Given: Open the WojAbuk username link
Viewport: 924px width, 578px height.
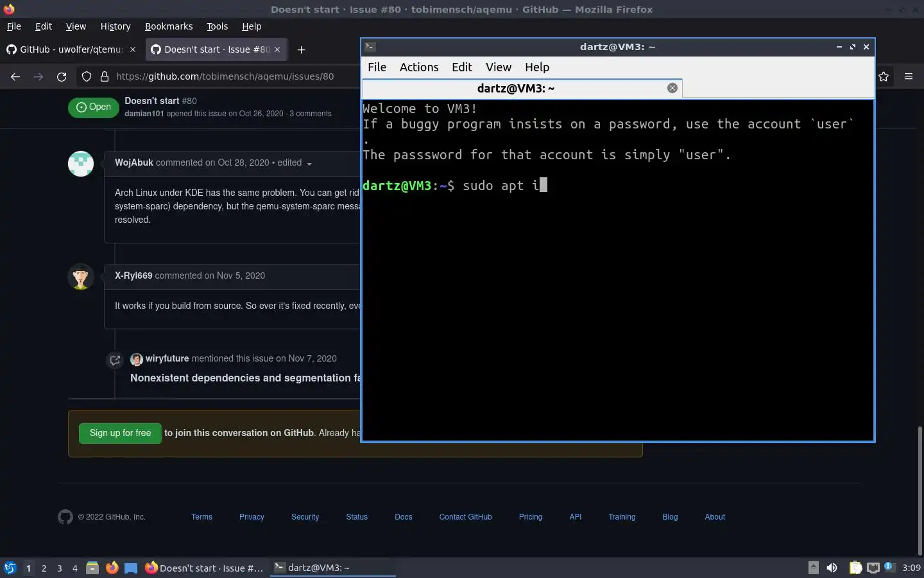Looking at the screenshot, I should pos(134,162).
